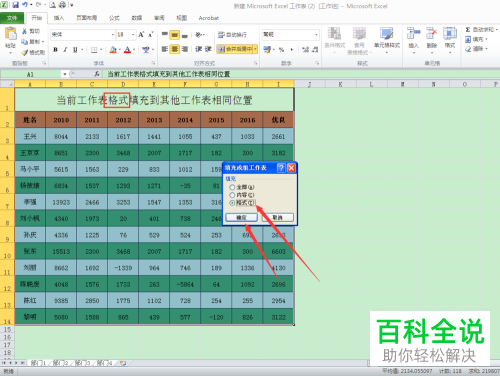500x376 pixels.
Task: Click the Copy icon in clipboard group
Action: click(25, 42)
